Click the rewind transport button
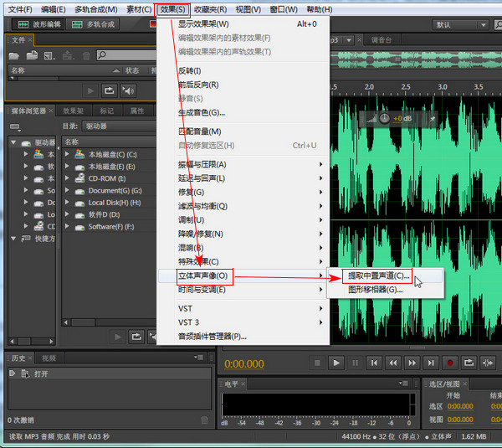Image resolution: width=502 pixels, height=448 pixels. (x=393, y=363)
